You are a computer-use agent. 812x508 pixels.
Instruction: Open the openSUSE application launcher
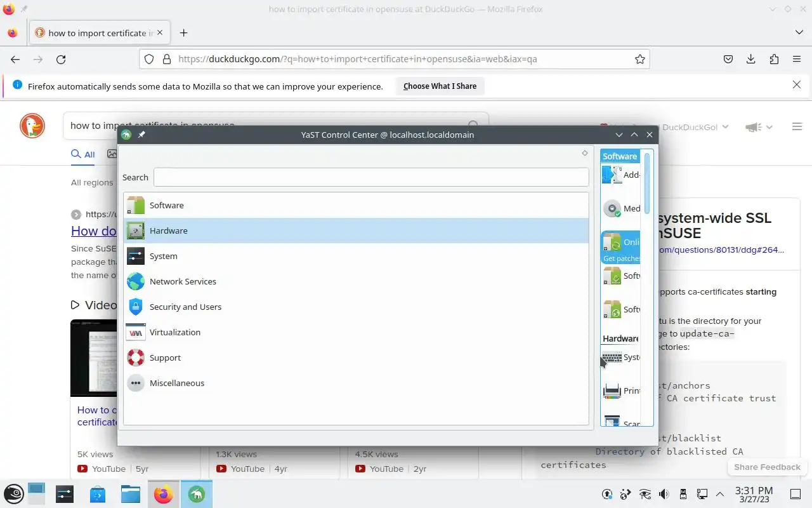pyautogui.click(x=14, y=494)
